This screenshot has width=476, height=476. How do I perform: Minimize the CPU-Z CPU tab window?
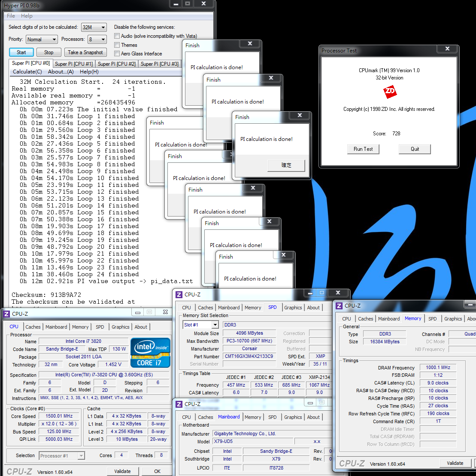point(138,312)
